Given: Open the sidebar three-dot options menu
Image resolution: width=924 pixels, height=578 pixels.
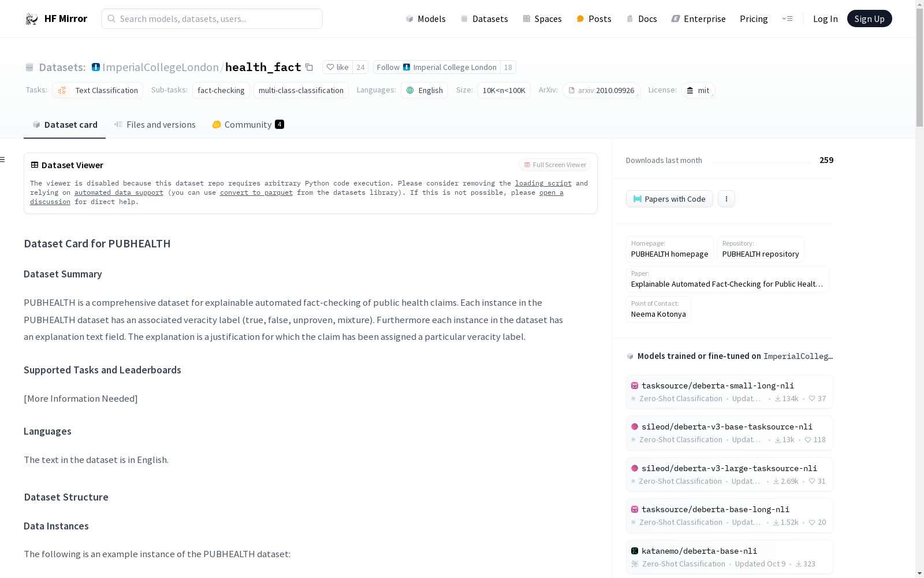Looking at the screenshot, I should 726,199.
